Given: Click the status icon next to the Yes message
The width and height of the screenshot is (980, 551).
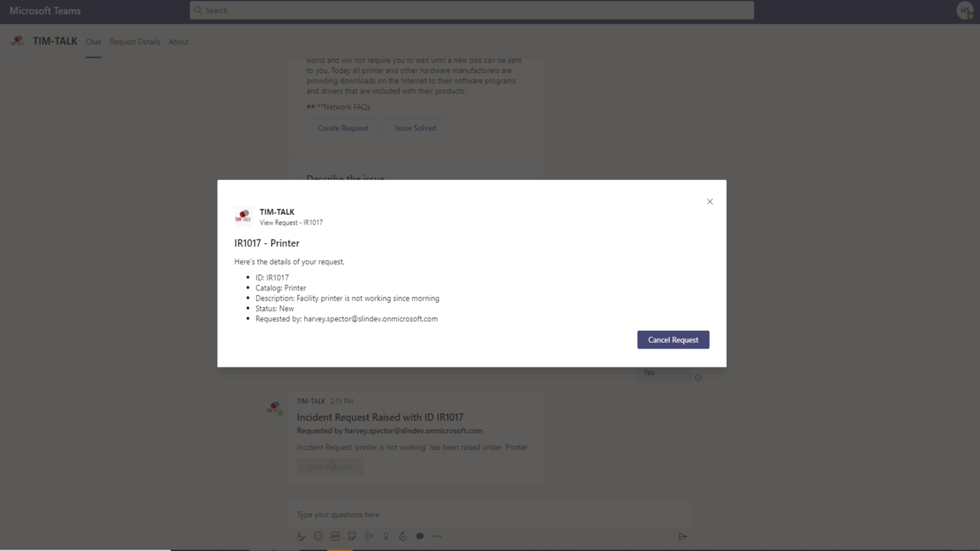Looking at the screenshot, I should (x=698, y=377).
